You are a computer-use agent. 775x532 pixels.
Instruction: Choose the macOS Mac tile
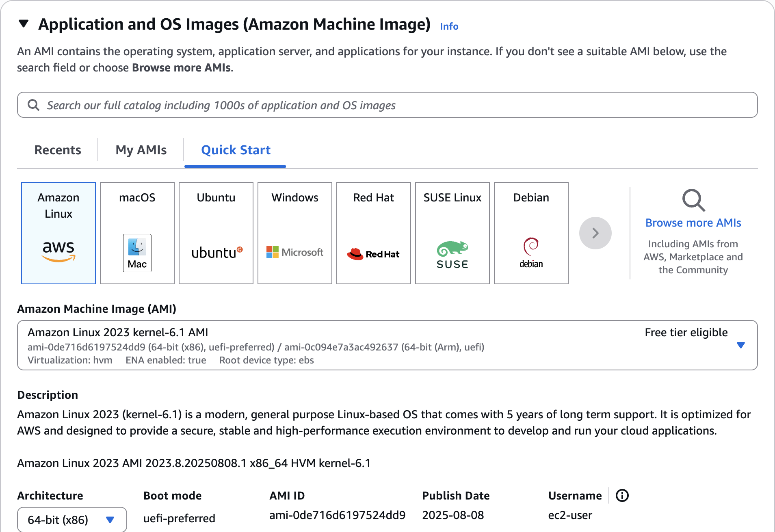pos(137,233)
